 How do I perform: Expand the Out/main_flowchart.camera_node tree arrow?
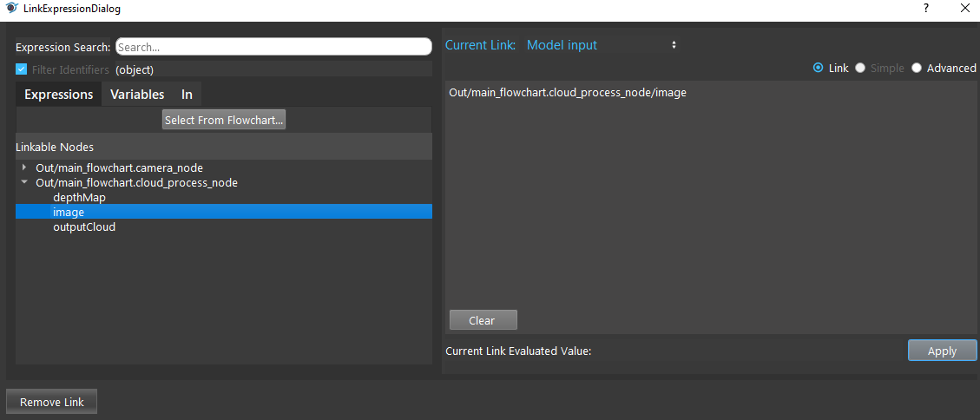tap(23, 167)
